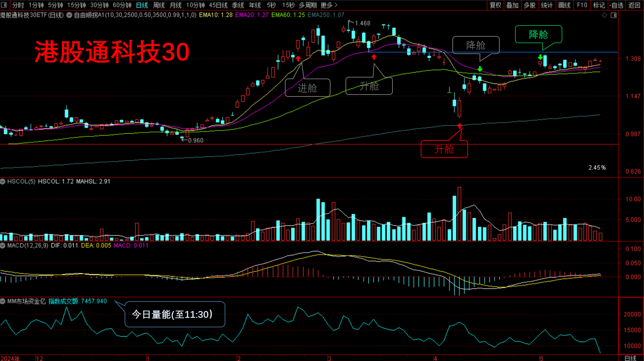The width and height of the screenshot is (644, 361).
Task: Click the 返回 back button
Action: [634, 5]
